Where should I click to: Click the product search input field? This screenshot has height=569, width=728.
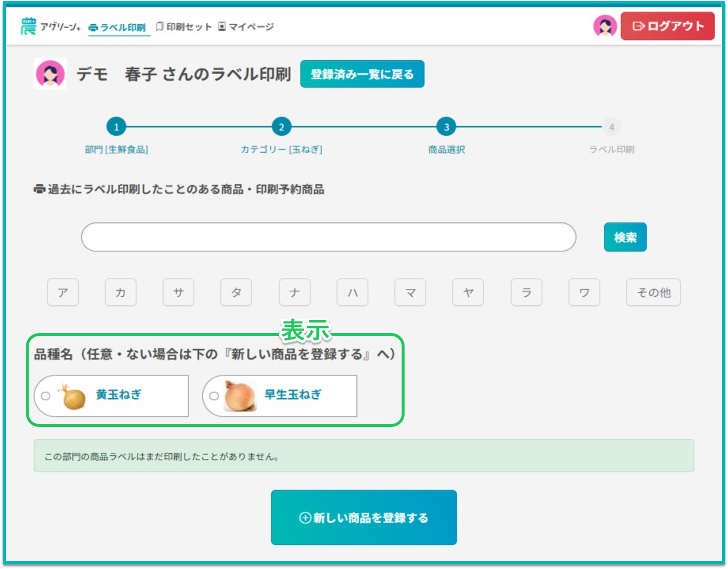pos(328,237)
